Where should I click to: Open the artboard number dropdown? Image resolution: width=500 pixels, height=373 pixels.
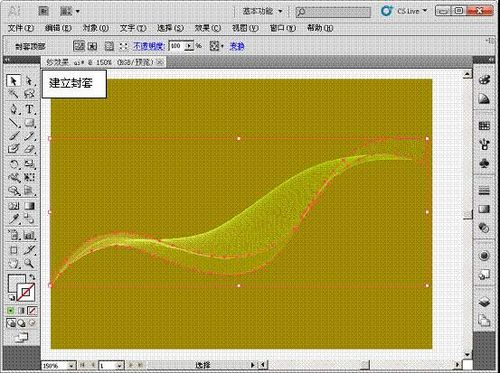point(120,366)
